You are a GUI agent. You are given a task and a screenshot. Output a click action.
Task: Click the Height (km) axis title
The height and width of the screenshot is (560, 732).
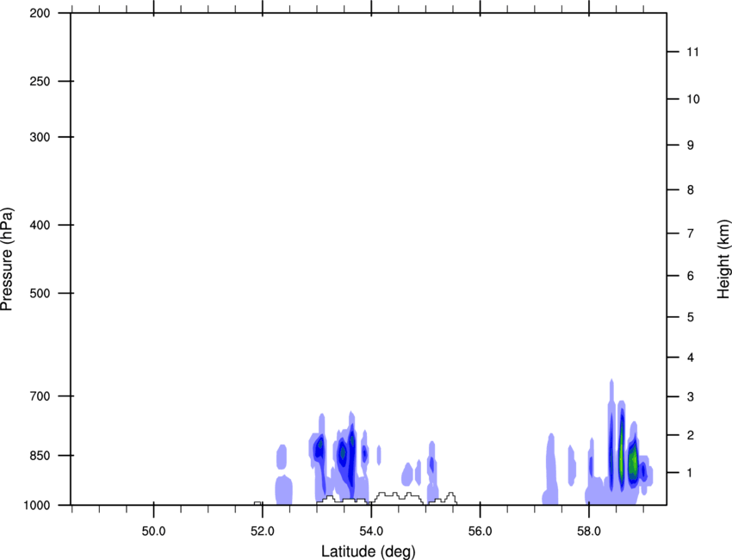(723, 258)
